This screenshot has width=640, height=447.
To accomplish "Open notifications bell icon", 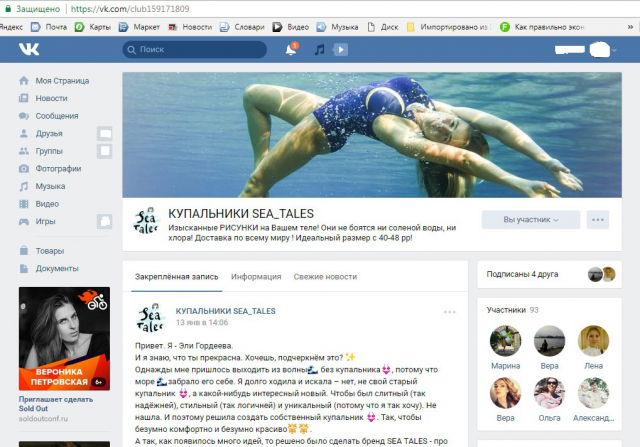I will (291, 49).
